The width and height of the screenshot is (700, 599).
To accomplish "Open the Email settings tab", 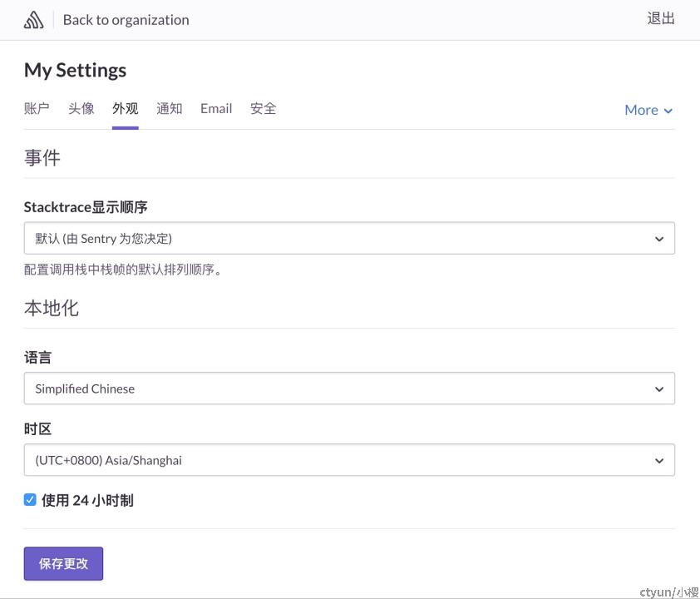I will (216, 108).
